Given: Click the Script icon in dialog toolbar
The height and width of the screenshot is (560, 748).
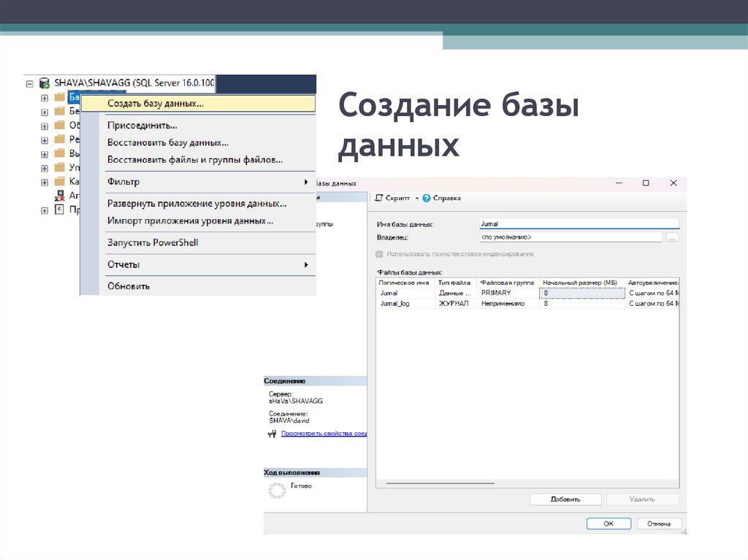Looking at the screenshot, I should (x=379, y=198).
